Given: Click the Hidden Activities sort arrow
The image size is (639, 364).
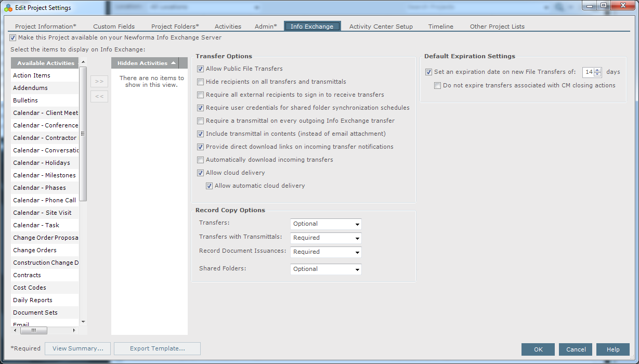Looking at the screenshot, I should 174,63.
